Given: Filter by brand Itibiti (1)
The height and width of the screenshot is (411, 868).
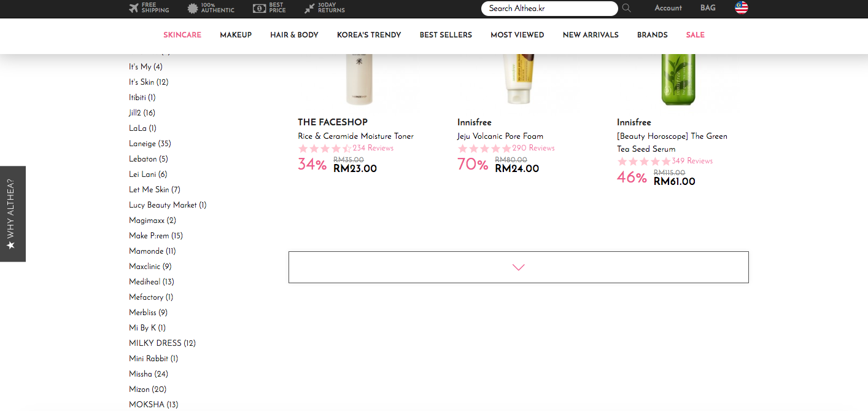Looking at the screenshot, I should [142, 98].
